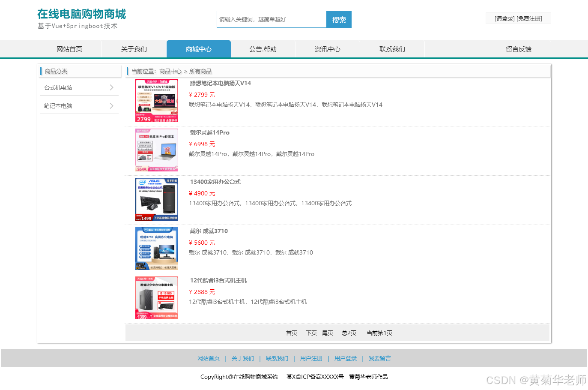Viewport: 588px width, 390px height.
Task: Click 首页 in pagination bar
Action: [x=292, y=333]
